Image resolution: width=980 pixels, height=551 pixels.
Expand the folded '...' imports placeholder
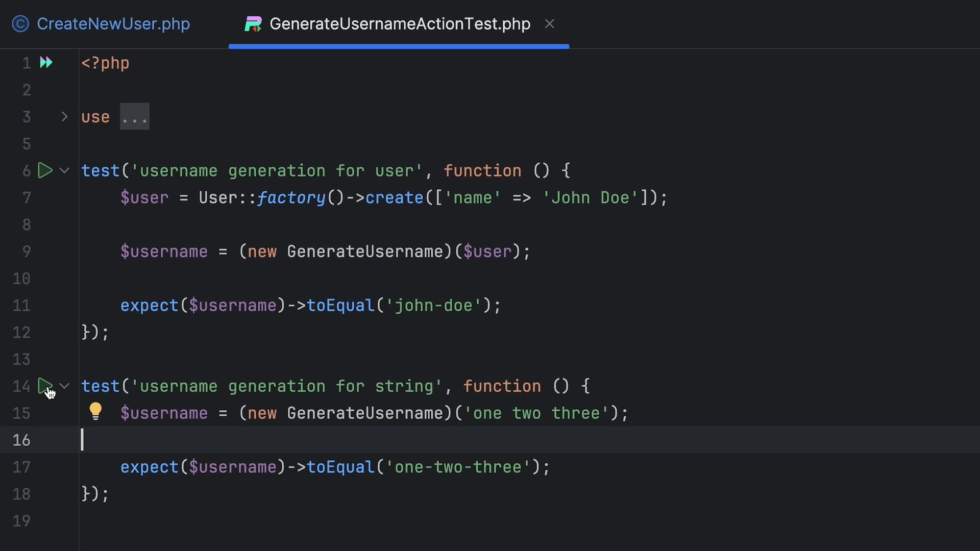[x=135, y=117]
